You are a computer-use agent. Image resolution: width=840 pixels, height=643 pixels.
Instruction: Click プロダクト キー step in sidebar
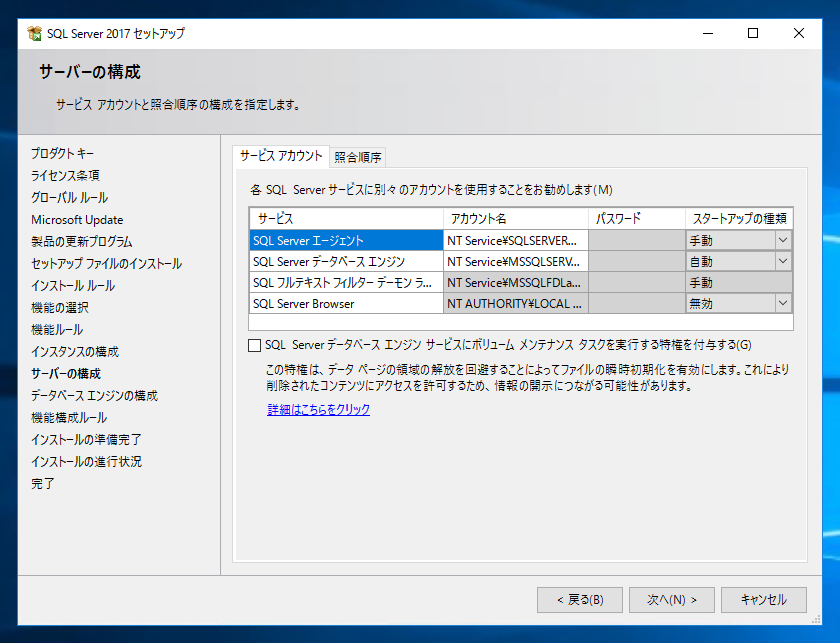pyautogui.click(x=62, y=153)
